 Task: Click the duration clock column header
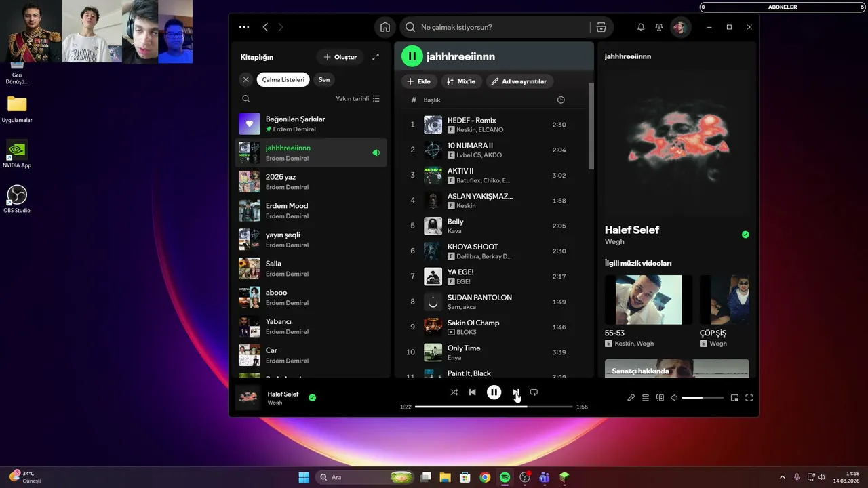[x=561, y=100]
